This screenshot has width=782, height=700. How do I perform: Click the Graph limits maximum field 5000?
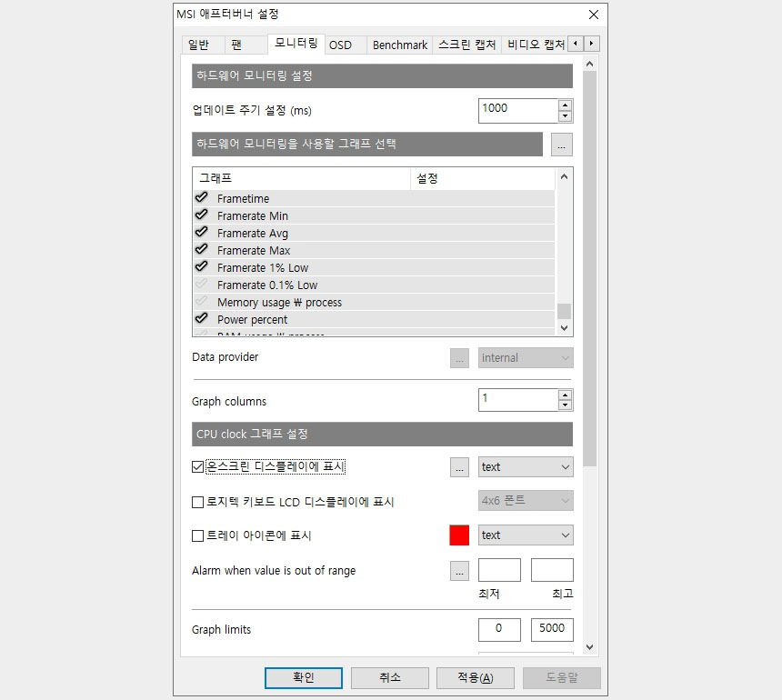pyautogui.click(x=552, y=630)
